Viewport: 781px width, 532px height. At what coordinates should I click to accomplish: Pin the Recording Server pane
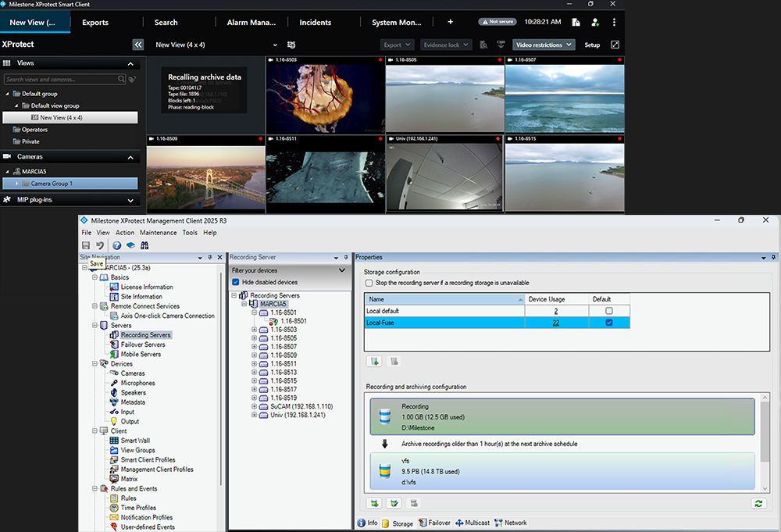[346, 258]
